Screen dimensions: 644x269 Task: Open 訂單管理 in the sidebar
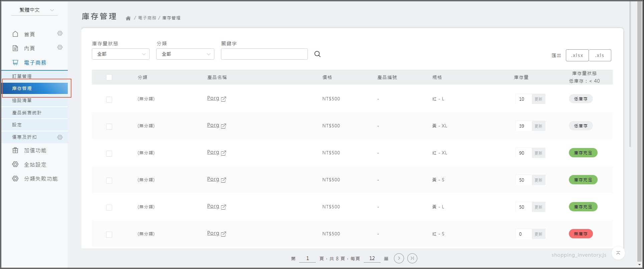(22, 76)
